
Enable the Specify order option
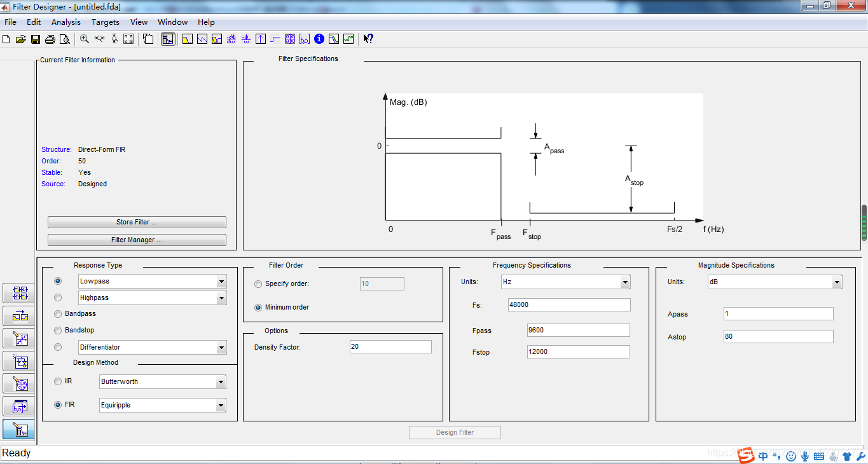pos(258,284)
